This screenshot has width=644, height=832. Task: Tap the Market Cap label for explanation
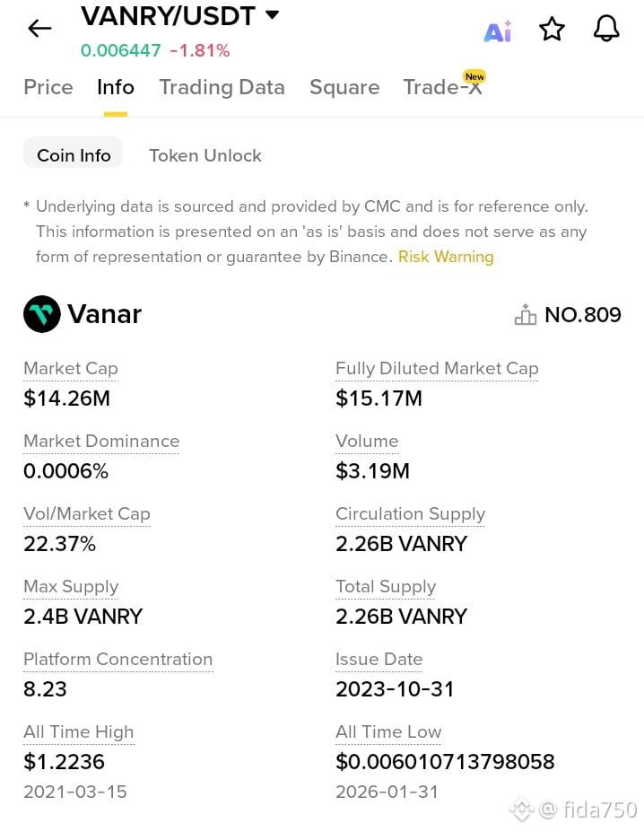click(x=71, y=368)
